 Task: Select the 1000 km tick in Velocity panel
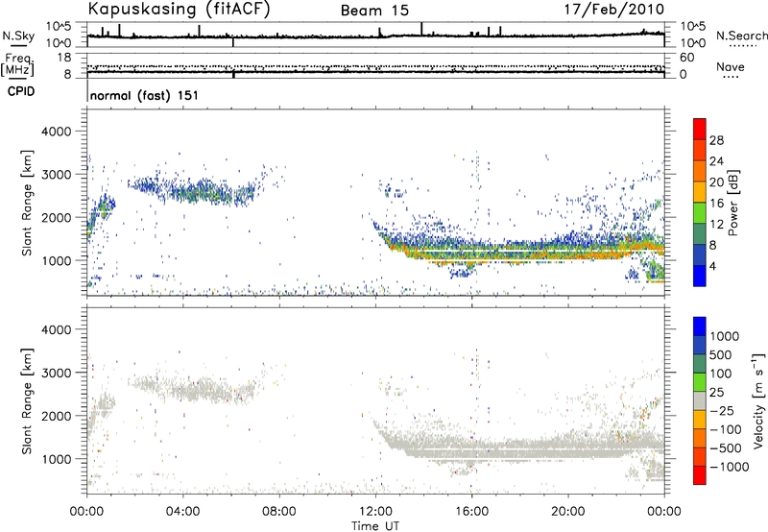[56, 459]
